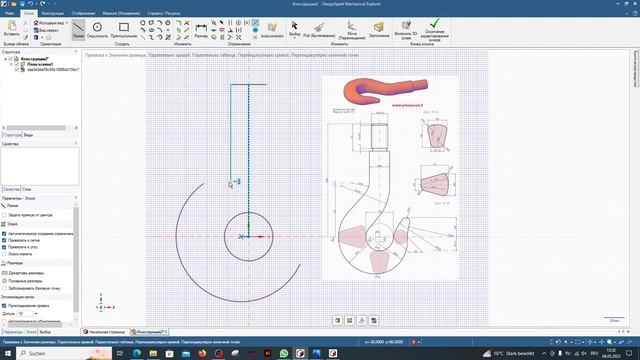Toggle visibility checkbox of Конструкция2 in the tree

coord(11,59)
